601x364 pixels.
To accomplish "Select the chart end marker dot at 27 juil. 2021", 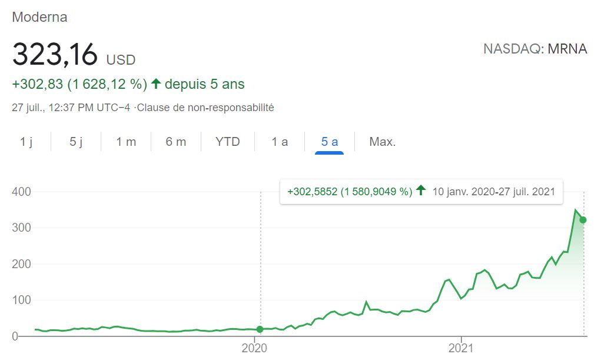I will pos(583,220).
